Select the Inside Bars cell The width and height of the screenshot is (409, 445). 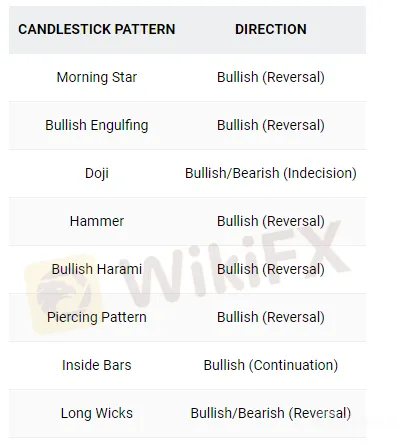tap(97, 365)
